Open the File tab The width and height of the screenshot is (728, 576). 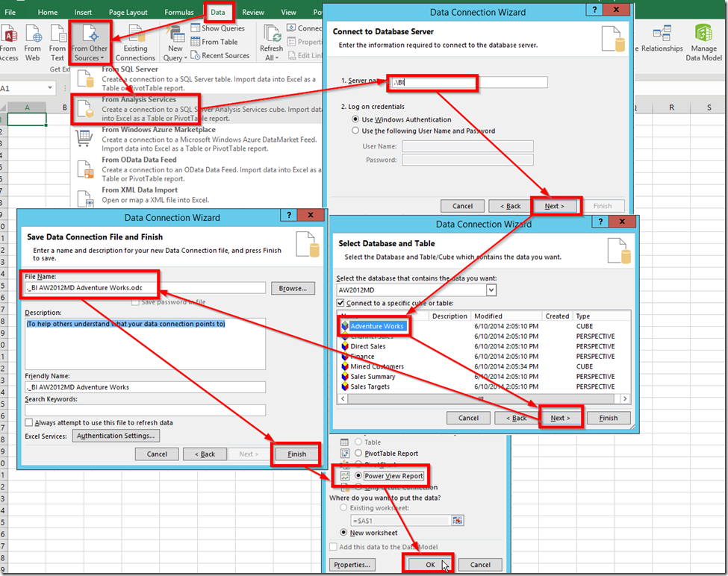(10, 13)
